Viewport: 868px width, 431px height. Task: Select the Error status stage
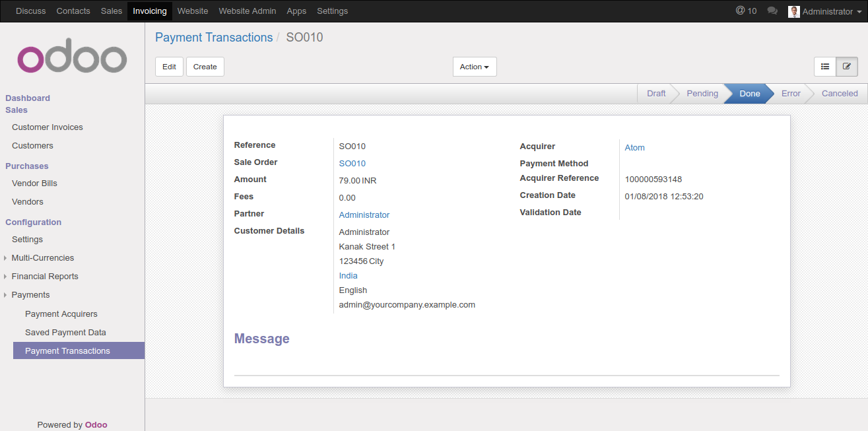tap(791, 94)
